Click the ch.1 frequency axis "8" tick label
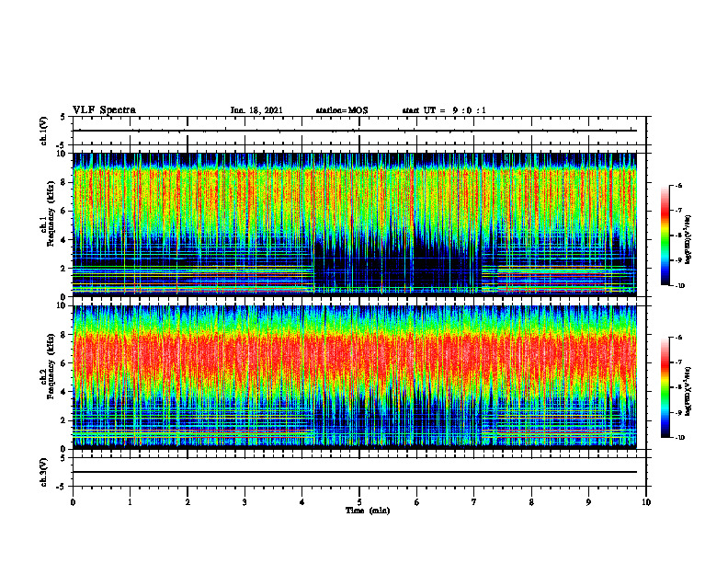Screen dimensions: 728x563 point(63,182)
